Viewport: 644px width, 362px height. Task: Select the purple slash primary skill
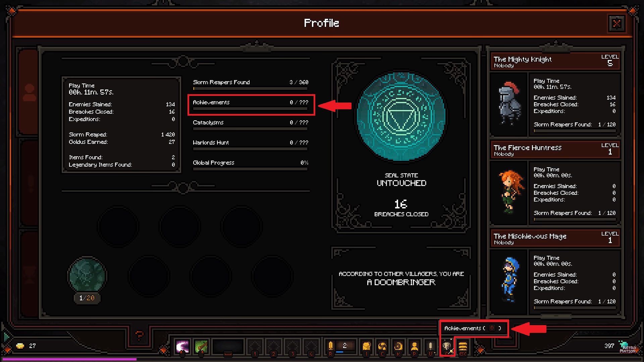182,347
